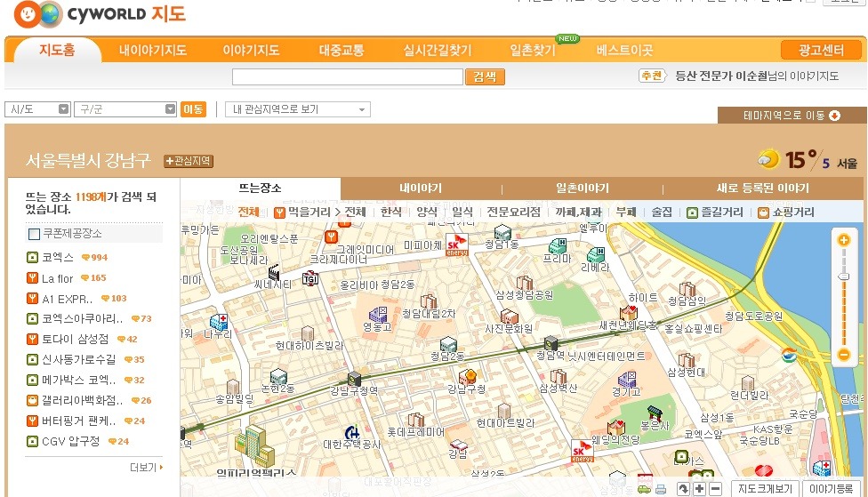868x497 pixels.
Task: Select the 일촌이야기 tab
Action: (583, 188)
